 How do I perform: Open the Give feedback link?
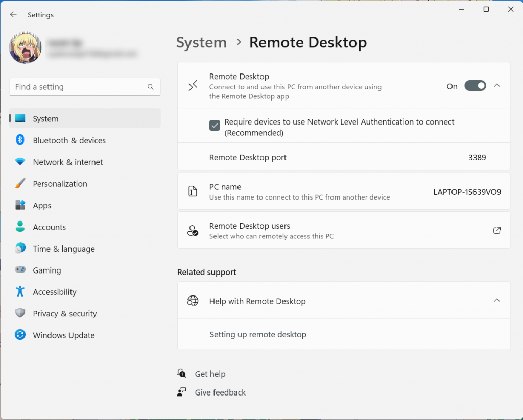(x=220, y=392)
